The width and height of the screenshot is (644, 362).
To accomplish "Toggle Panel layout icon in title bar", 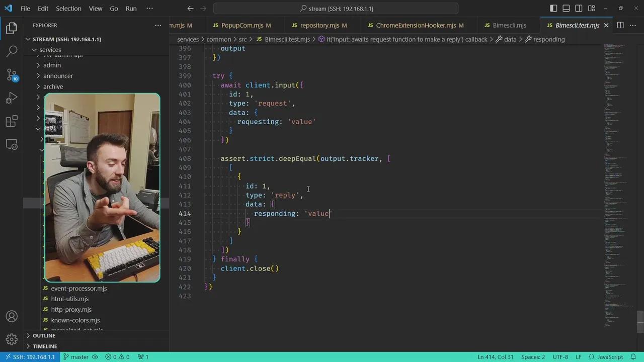I will click(x=566, y=9).
